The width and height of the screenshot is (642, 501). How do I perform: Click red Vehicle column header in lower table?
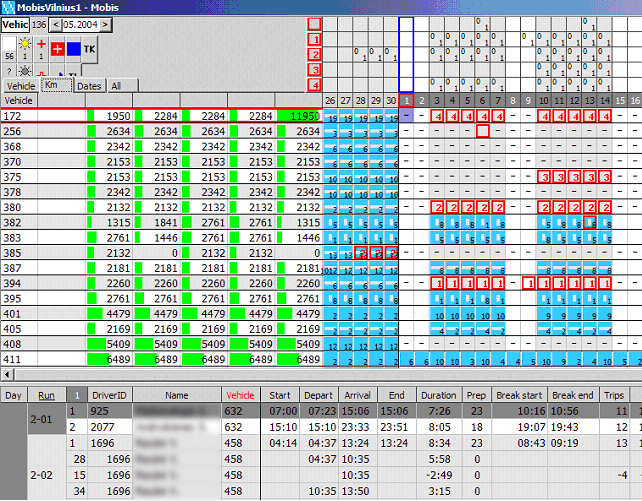(x=240, y=395)
